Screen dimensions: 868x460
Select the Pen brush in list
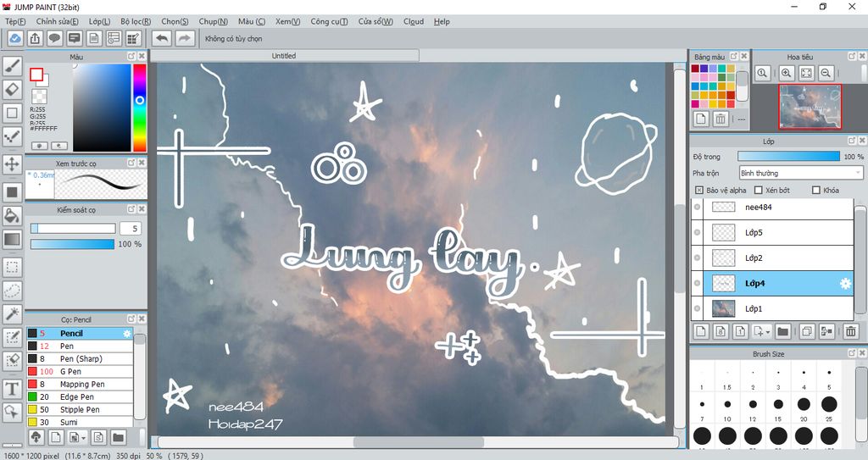pos(81,346)
